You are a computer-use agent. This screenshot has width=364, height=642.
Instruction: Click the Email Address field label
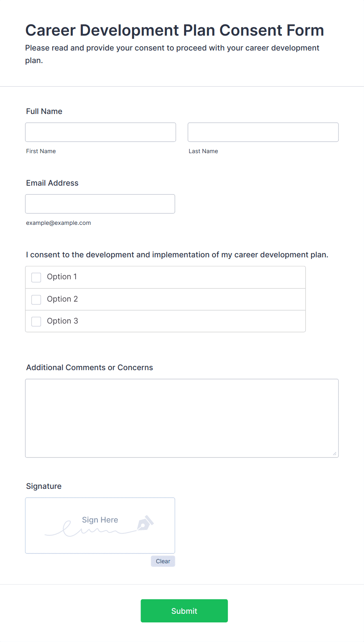pos(52,183)
